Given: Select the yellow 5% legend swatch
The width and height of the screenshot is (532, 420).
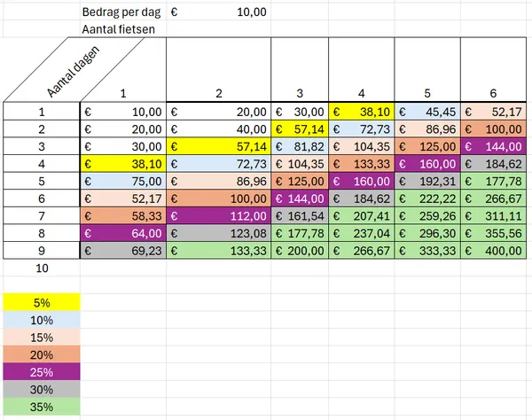Looking at the screenshot, I should 42,302.
